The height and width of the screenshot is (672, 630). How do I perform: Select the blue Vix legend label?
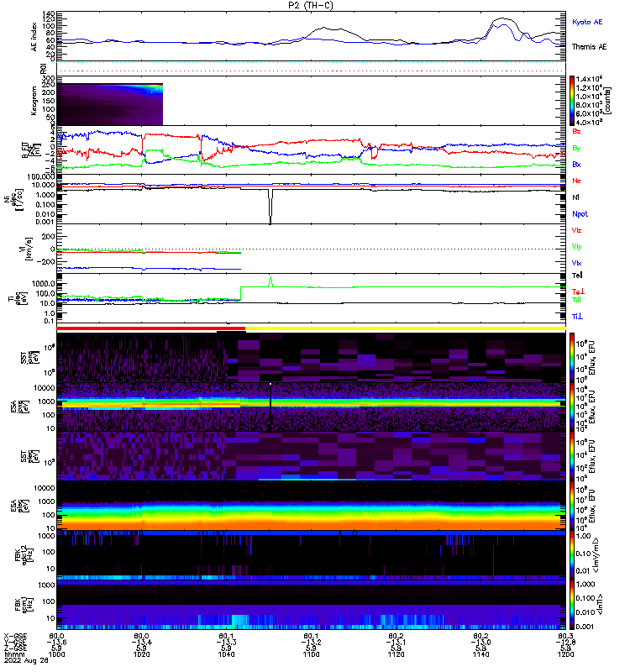coord(576,263)
